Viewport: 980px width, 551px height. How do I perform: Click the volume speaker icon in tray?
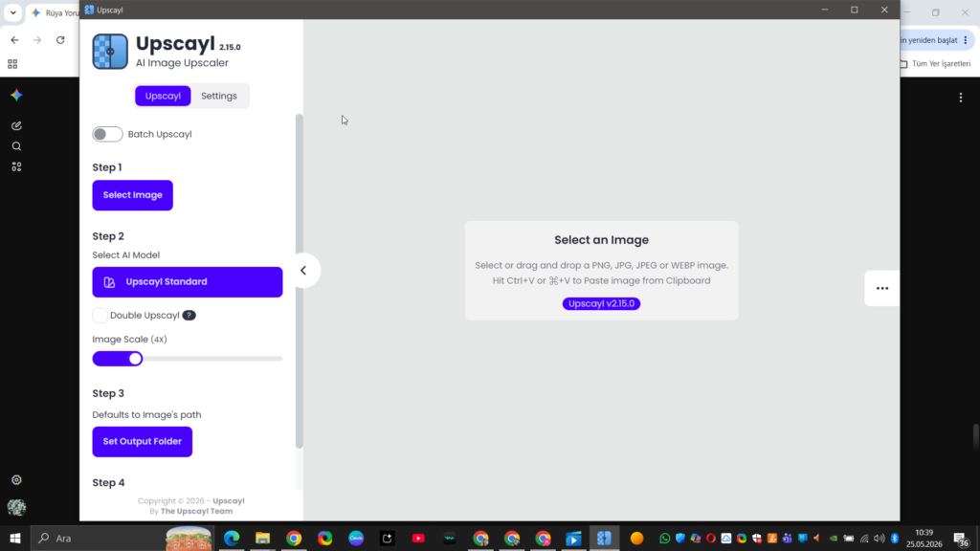[x=880, y=539]
